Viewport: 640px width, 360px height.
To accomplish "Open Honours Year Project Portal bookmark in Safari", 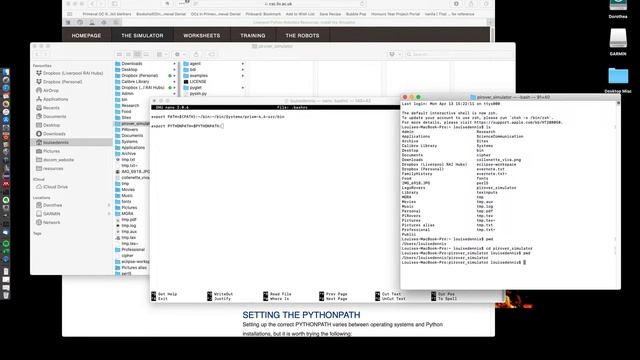I will pos(395,14).
